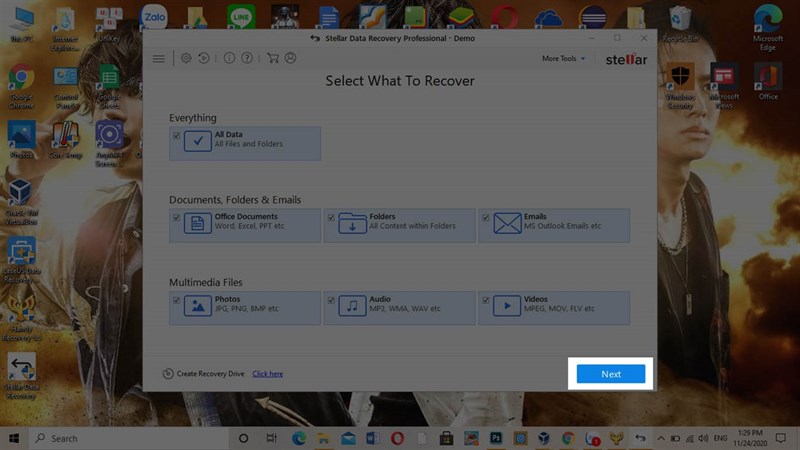The height and width of the screenshot is (450, 800).
Task: Open the Oracle VM VirtualBox desktop shortcut
Action: (21, 202)
